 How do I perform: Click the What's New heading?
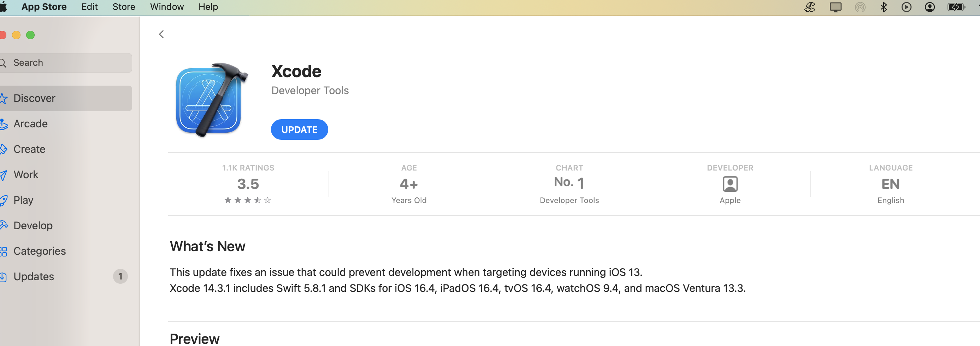point(207,247)
